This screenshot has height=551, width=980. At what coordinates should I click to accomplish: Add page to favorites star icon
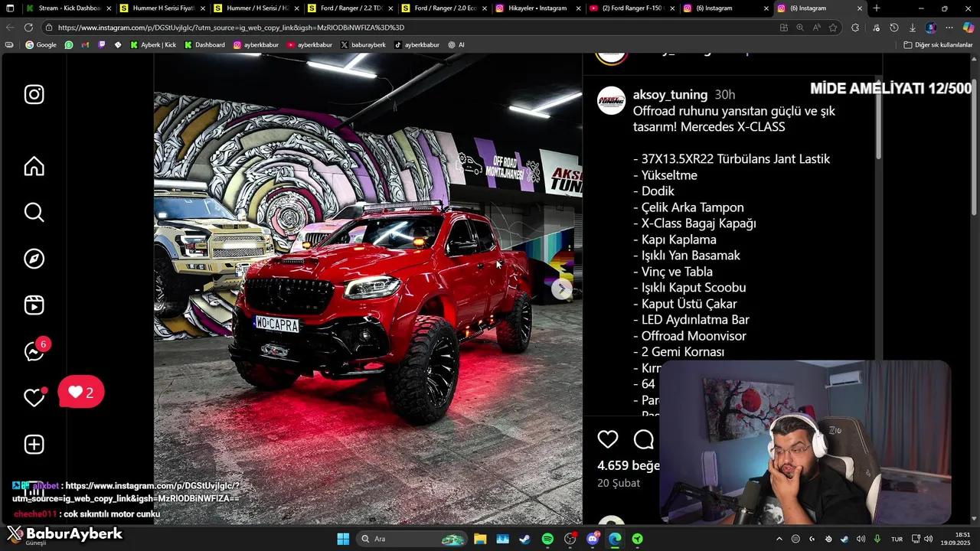click(833, 28)
